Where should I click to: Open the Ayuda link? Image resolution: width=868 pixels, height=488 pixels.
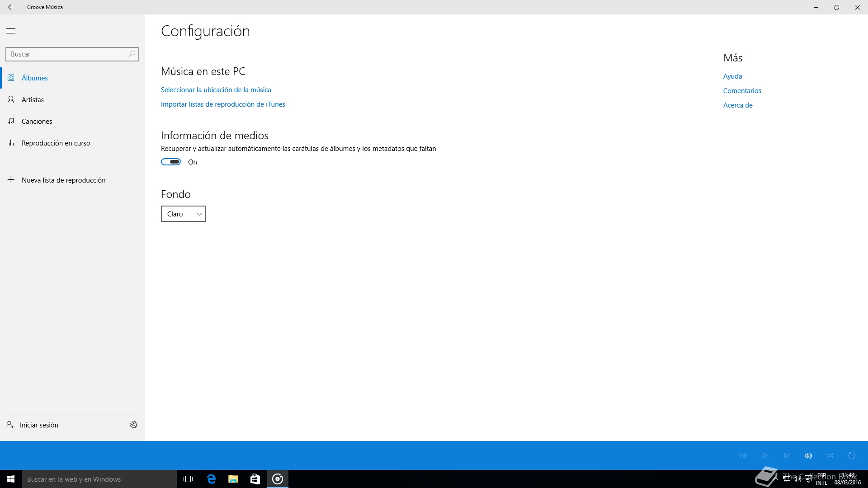click(732, 76)
